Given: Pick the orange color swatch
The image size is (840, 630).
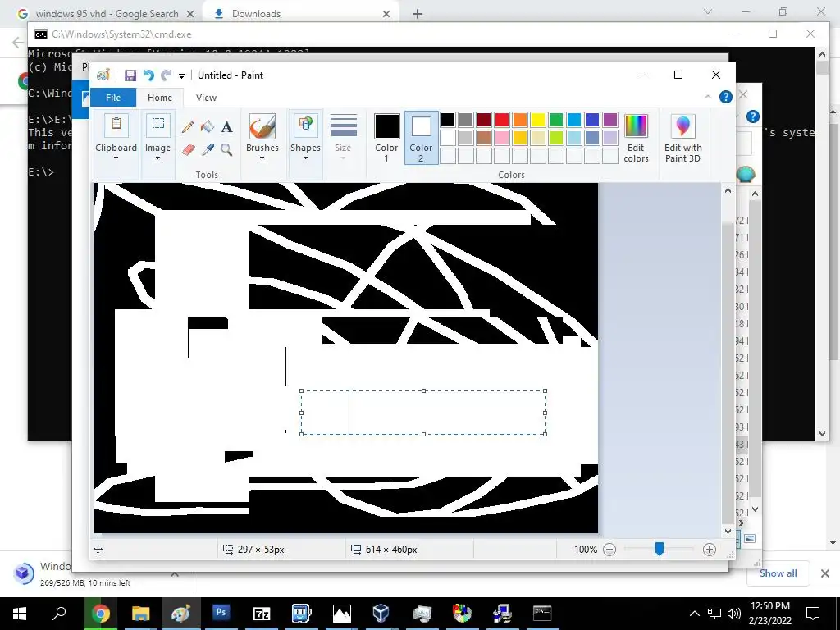Looking at the screenshot, I should (x=519, y=120).
